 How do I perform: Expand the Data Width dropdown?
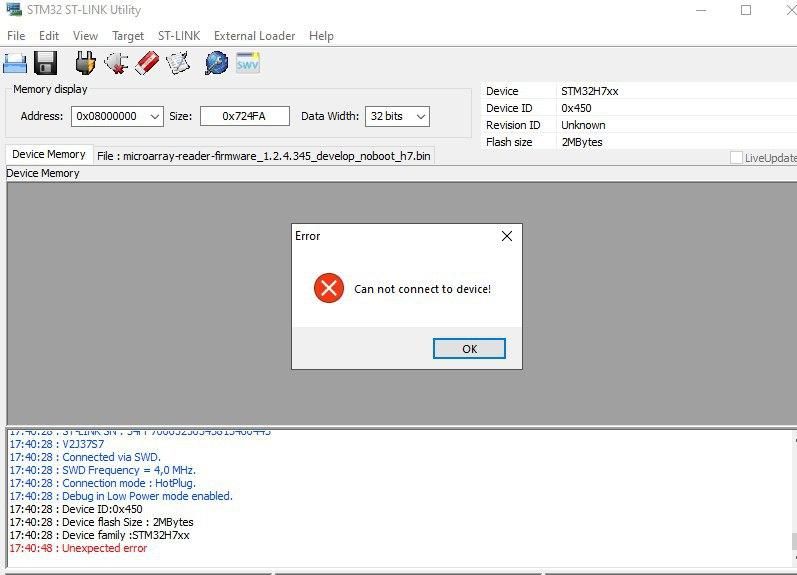[421, 116]
